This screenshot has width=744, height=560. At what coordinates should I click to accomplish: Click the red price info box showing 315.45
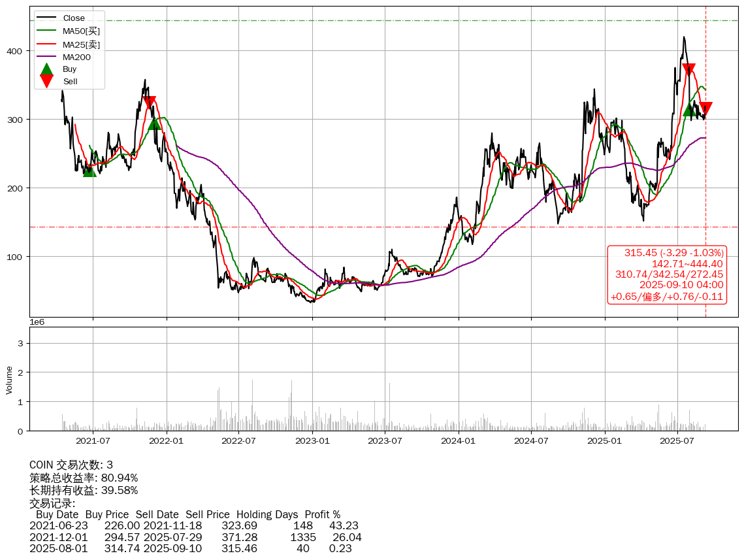point(667,274)
